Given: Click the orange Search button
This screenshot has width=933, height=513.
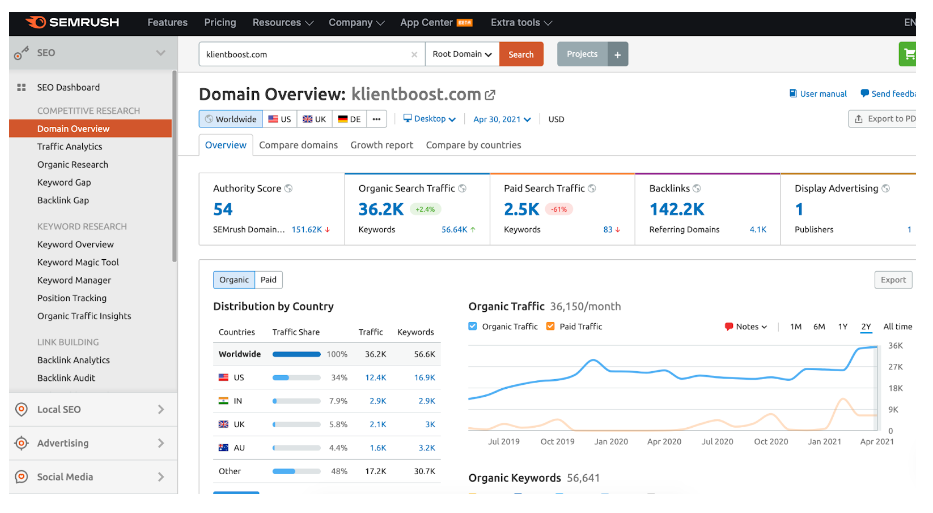Looking at the screenshot, I should point(521,55).
